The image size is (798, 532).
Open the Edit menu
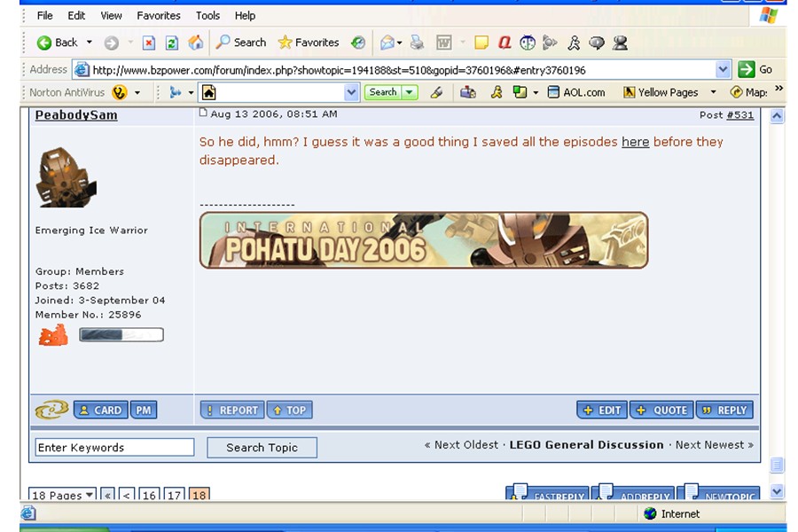coord(76,16)
